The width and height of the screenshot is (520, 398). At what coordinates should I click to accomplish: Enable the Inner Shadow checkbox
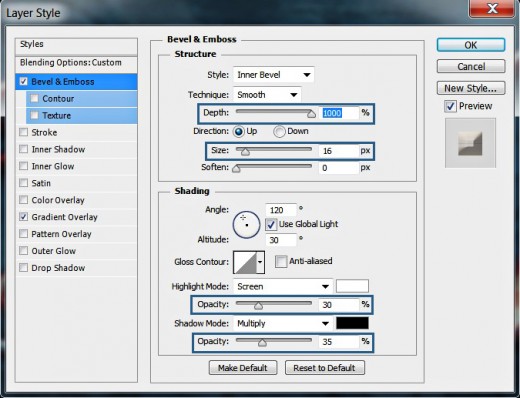click(23, 149)
